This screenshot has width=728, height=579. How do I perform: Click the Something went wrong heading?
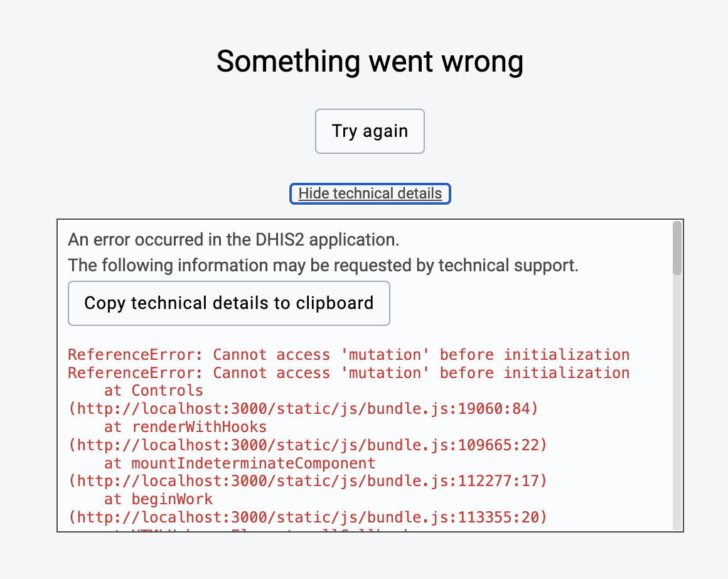369,61
